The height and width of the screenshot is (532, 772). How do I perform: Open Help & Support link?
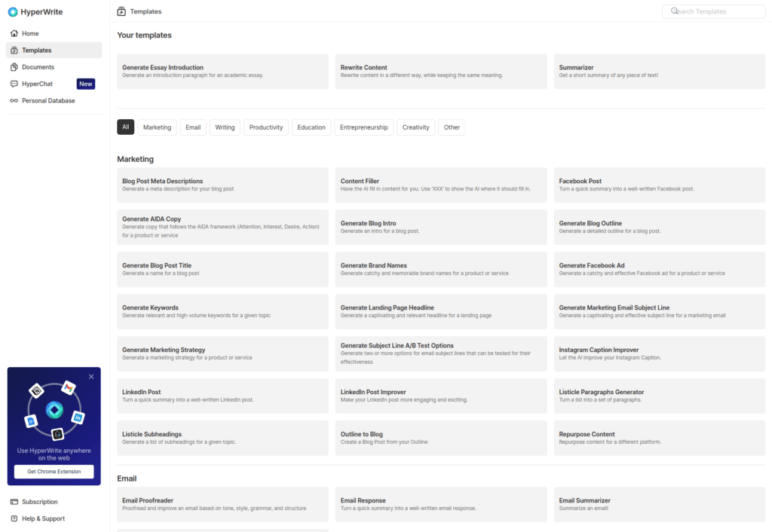(54, 518)
